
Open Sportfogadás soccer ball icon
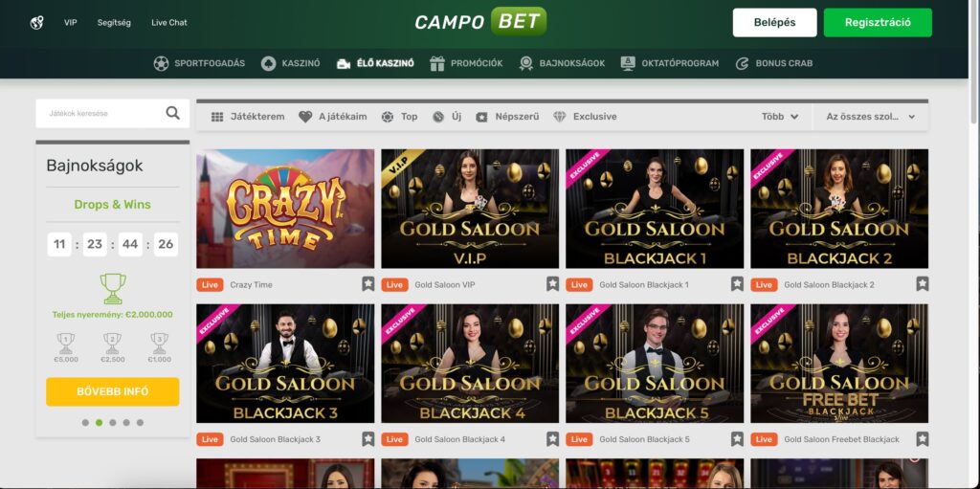click(x=161, y=63)
